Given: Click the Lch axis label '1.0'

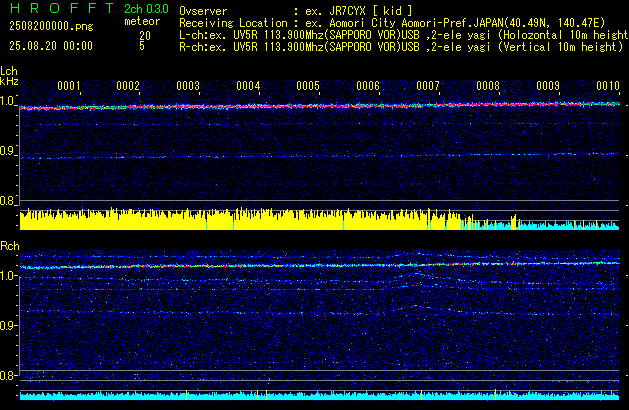Looking at the screenshot, I should 8,101.
